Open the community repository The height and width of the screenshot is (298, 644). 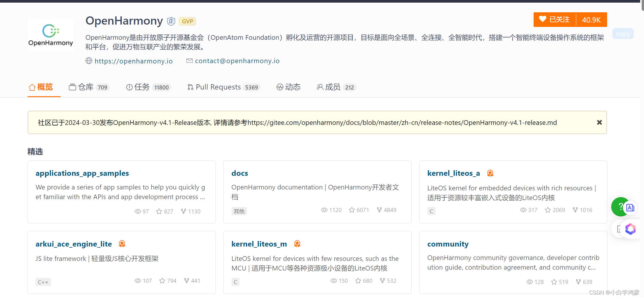pyautogui.click(x=448, y=244)
